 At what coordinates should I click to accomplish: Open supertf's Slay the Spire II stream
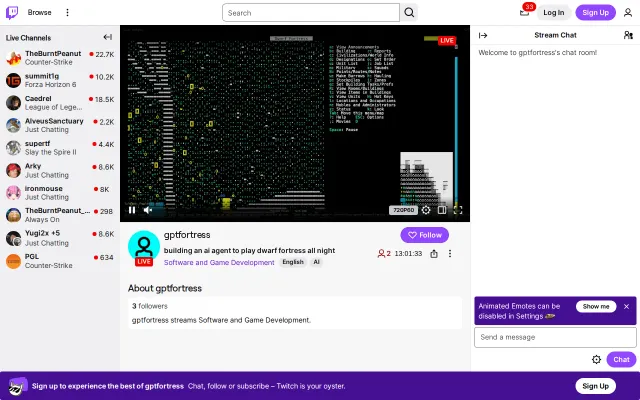coord(60,148)
